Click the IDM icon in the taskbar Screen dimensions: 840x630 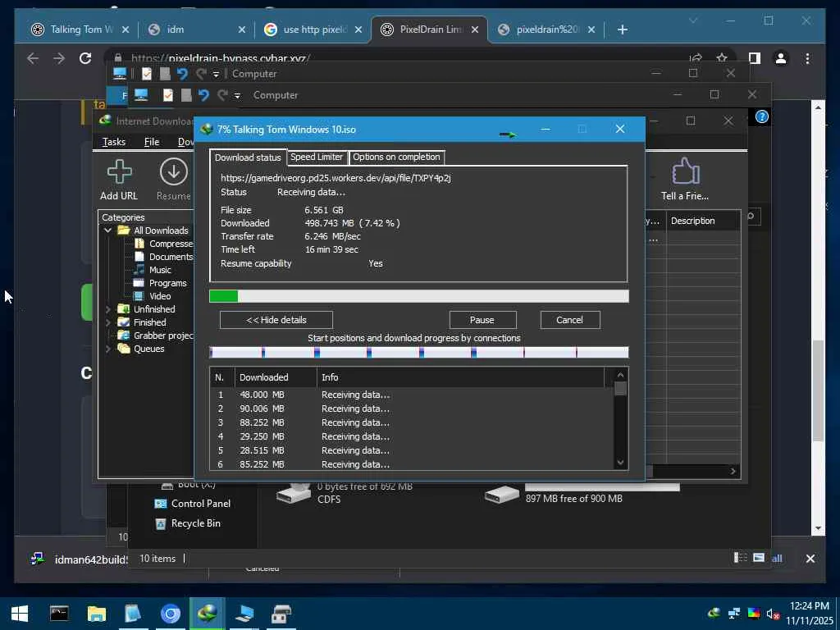point(208,614)
